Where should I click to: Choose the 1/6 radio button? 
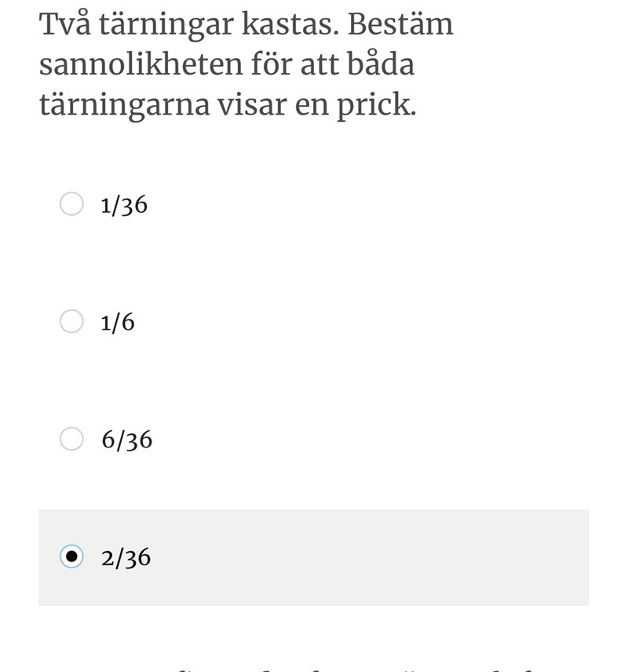[x=71, y=322]
